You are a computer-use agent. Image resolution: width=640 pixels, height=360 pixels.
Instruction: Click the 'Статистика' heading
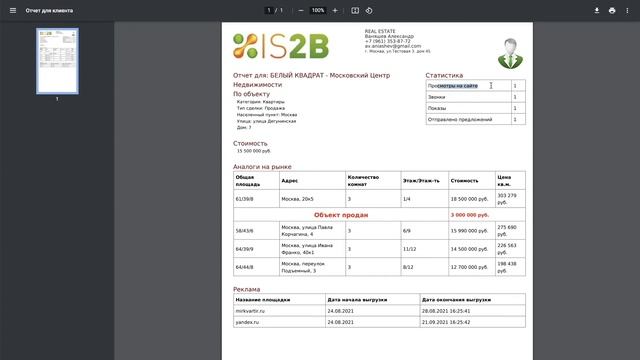point(444,76)
